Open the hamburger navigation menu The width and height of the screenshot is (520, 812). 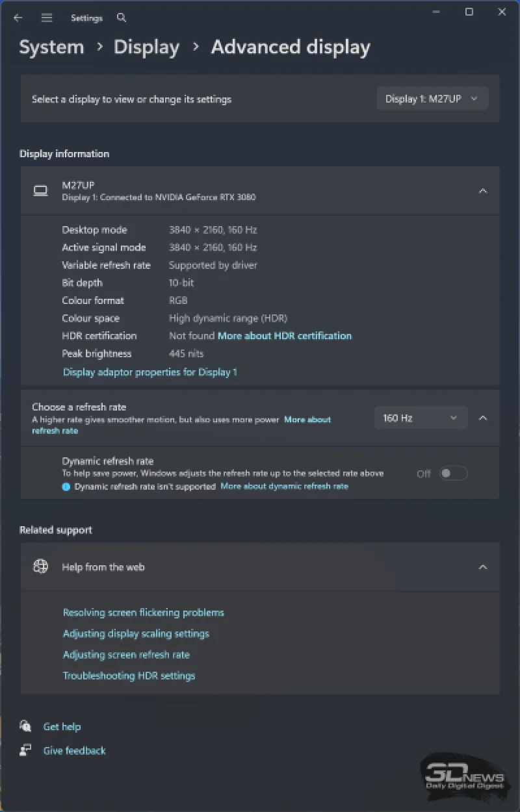click(x=47, y=18)
